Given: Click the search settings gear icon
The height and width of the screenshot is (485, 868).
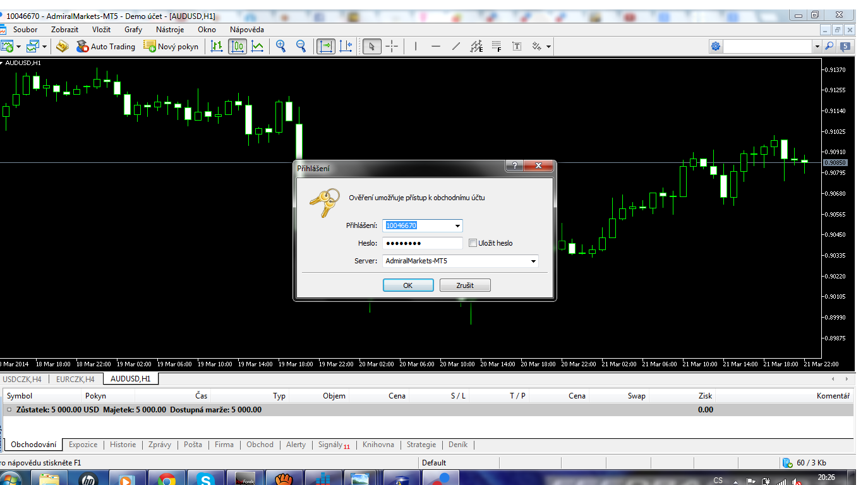Looking at the screenshot, I should click(x=716, y=46).
